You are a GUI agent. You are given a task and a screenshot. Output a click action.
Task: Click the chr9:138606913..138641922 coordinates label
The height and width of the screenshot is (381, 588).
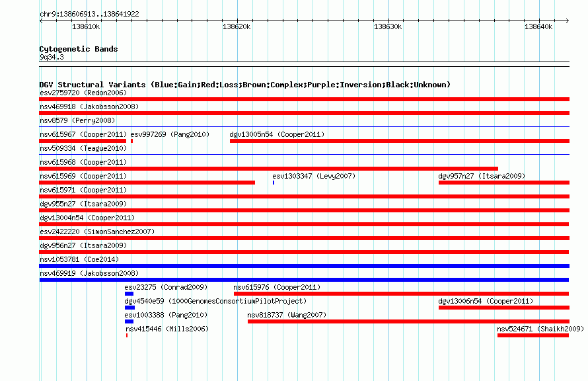(89, 14)
